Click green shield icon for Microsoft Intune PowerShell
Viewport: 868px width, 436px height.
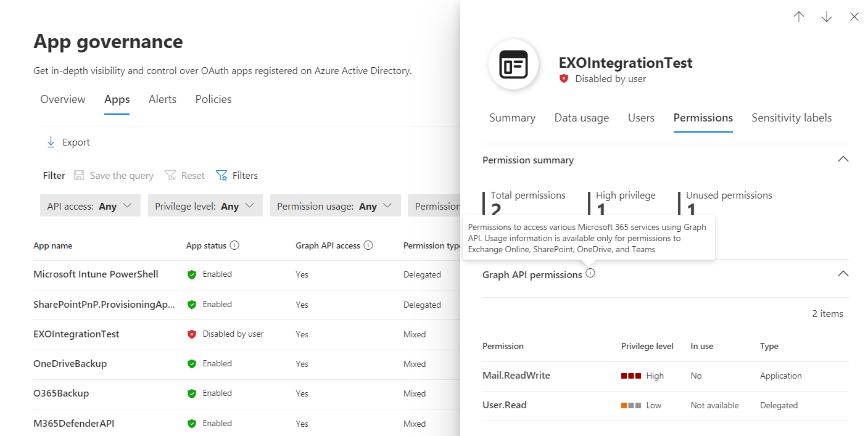(192, 274)
